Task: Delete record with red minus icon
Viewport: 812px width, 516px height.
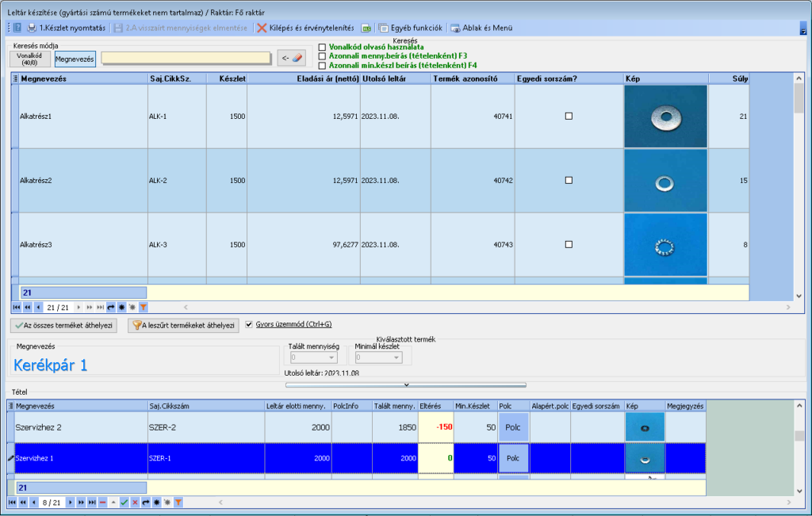Action: click(x=102, y=502)
